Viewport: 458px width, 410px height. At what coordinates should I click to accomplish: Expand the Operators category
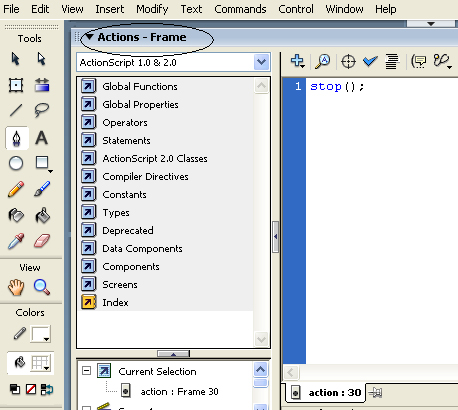125,123
